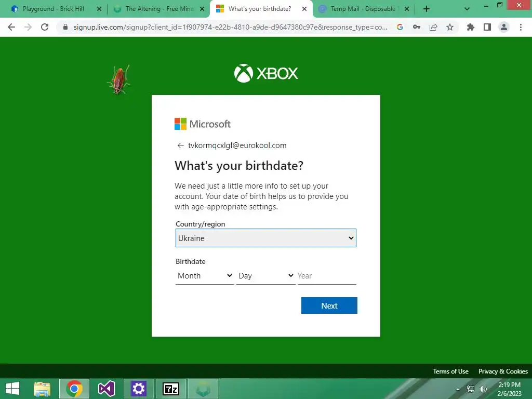Click the browser forward arrow

(x=28, y=27)
